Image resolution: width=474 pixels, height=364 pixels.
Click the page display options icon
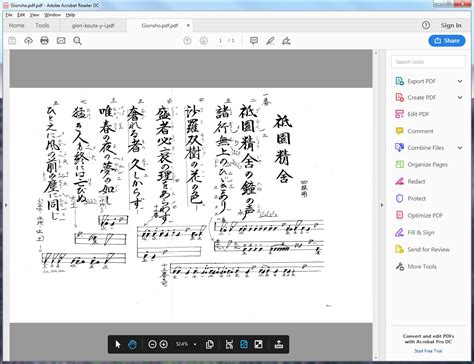[x=210, y=344]
